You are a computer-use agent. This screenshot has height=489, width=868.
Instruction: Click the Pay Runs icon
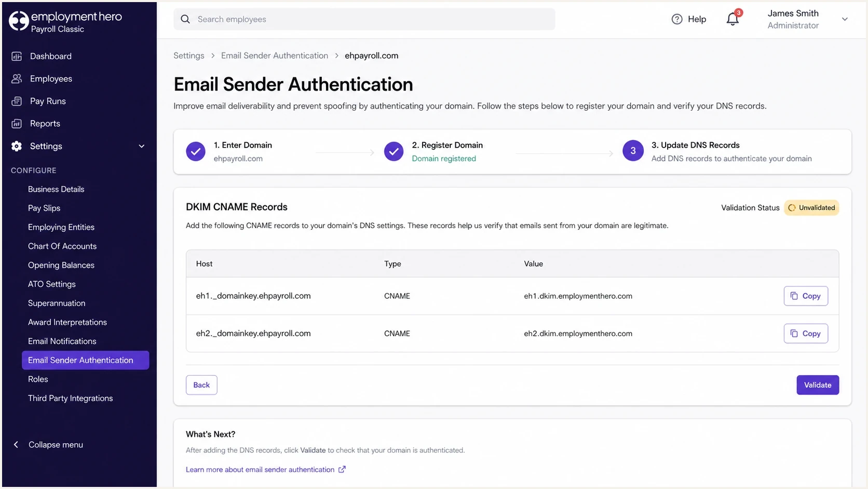(x=17, y=101)
